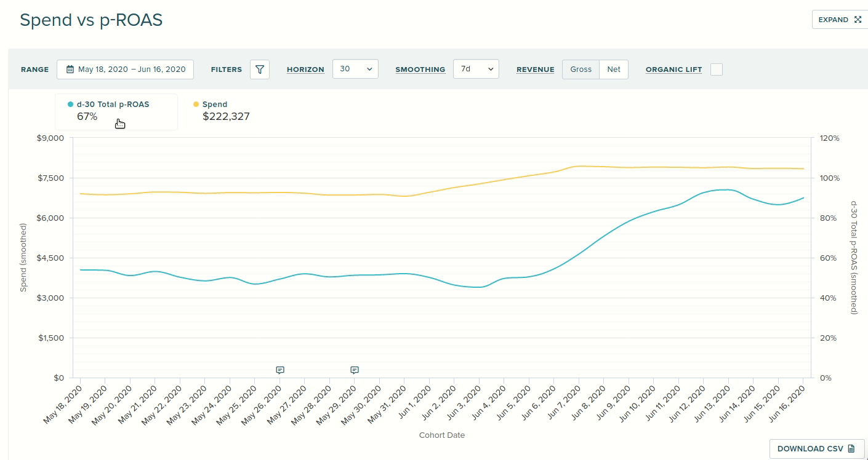Click the CSV file download icon

point(851,449)
